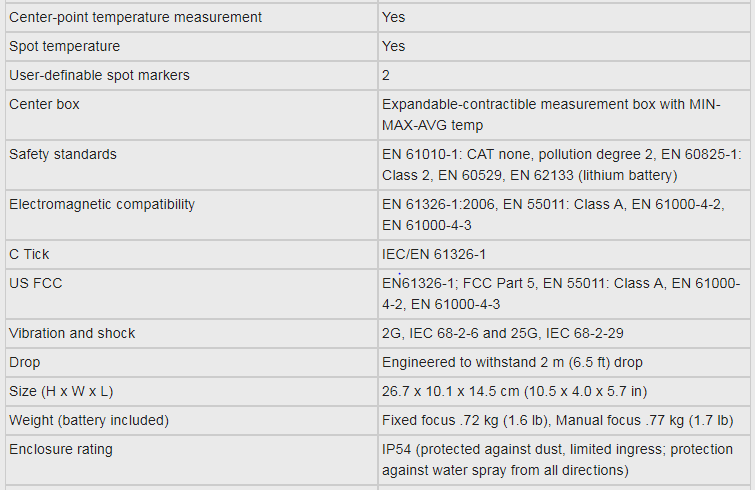Click the FCC Part 5 value text

pos(560,294)
